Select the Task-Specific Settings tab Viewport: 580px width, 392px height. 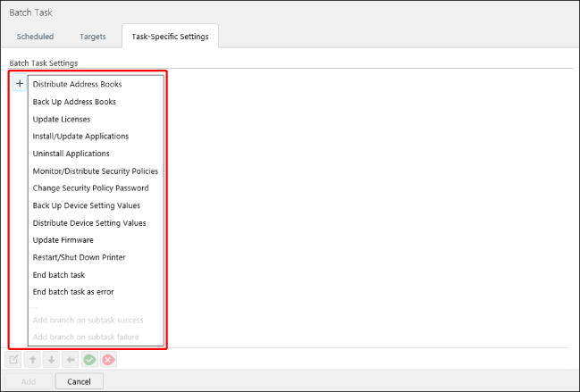point(170,37)
